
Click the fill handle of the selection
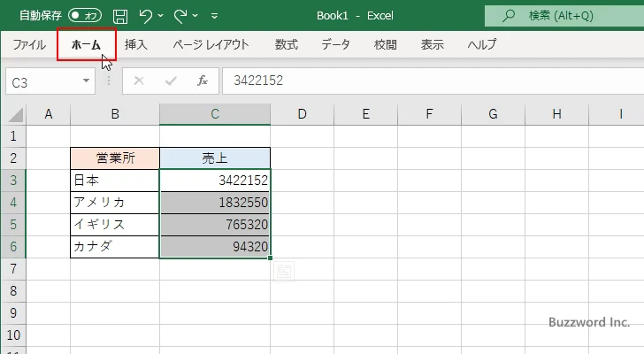click(271, 258)
